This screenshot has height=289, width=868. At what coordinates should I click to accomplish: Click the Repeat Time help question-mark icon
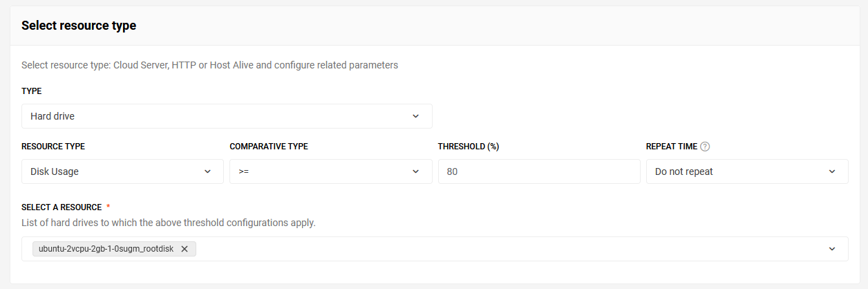pos(705,147)
